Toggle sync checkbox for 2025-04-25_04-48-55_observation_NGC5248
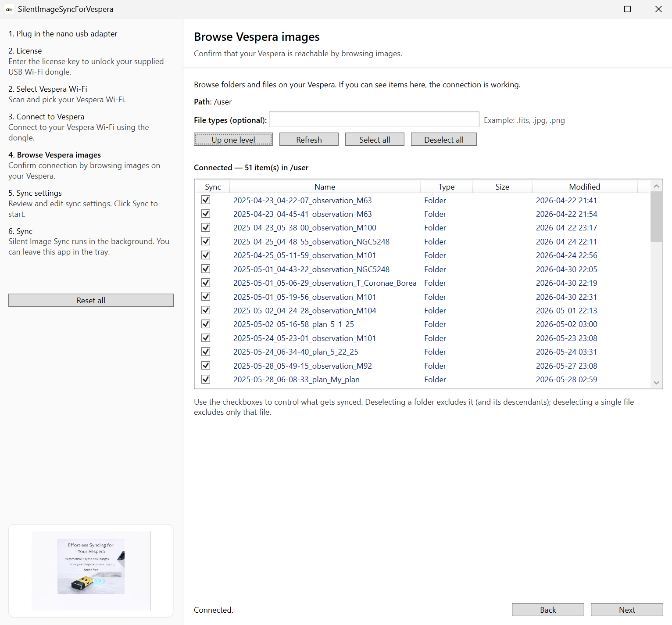 (x=206, y=241)
